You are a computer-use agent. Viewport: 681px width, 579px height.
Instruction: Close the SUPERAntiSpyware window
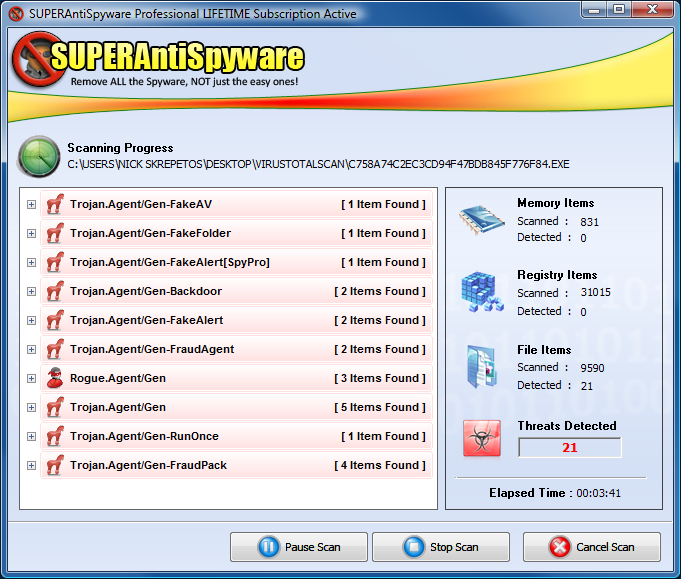tap(652, 10)
